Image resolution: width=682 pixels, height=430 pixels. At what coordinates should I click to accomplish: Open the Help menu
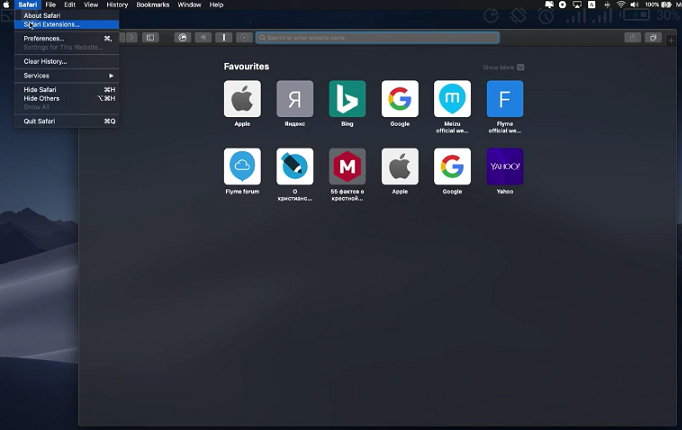216,5
